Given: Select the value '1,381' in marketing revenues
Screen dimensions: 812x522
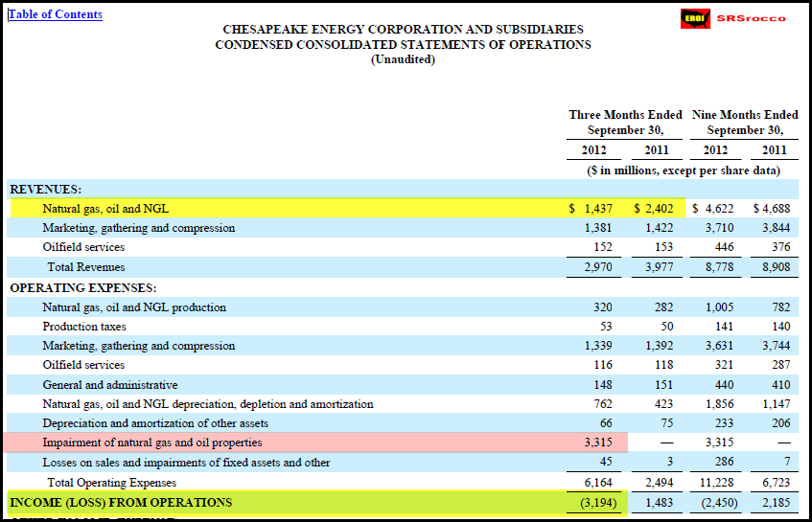Looking at the screenshot, I should tap(598, 228).
